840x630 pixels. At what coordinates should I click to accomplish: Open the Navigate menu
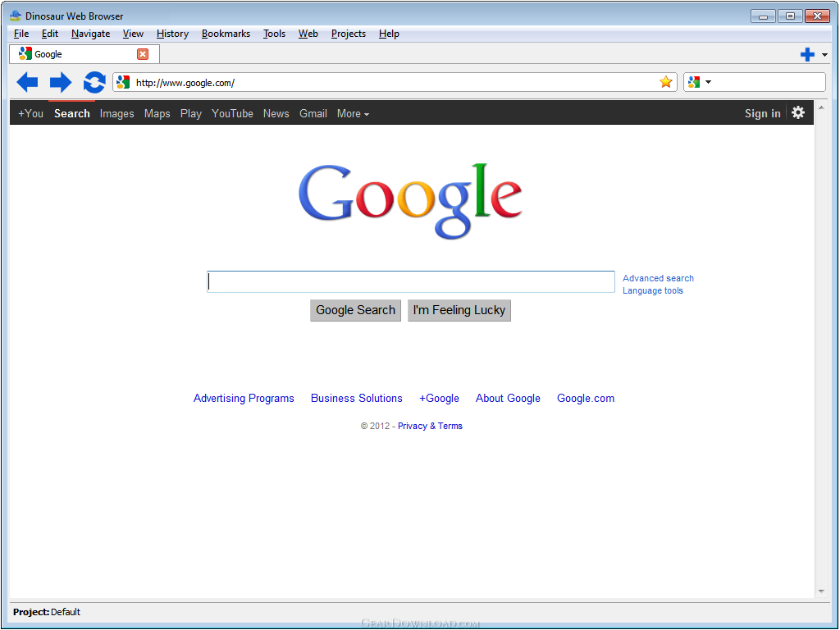point(90,34)
